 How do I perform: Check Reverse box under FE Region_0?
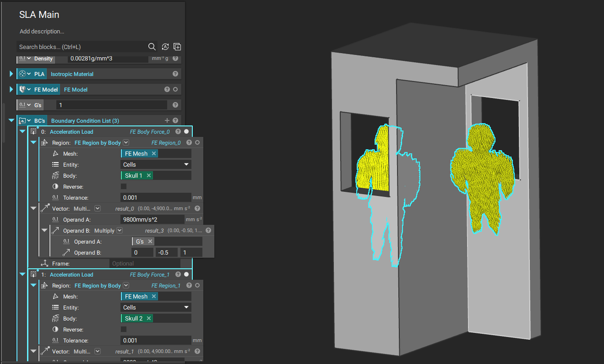click(x=124, y=186)
